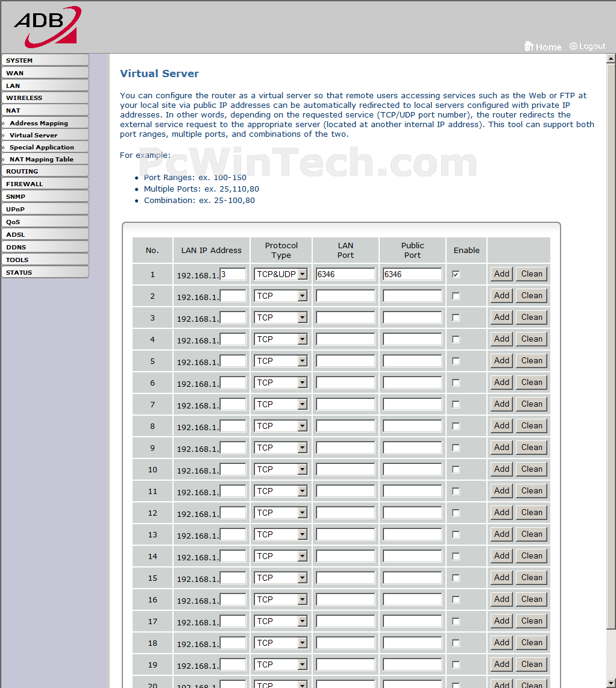Viewport: 616px width, 688px height.
Task: Go to Home page
Action: 542,46
